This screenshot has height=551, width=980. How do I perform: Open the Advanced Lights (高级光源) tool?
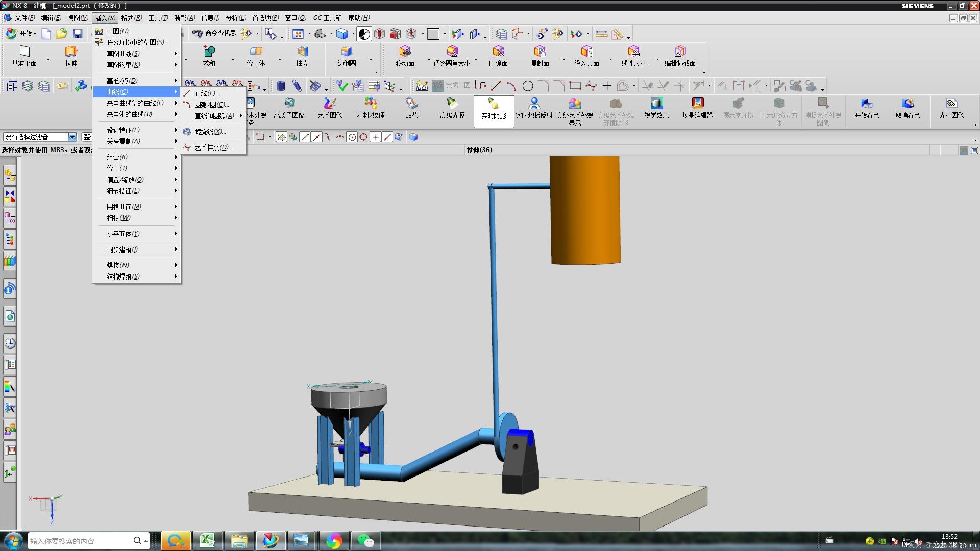452,109
